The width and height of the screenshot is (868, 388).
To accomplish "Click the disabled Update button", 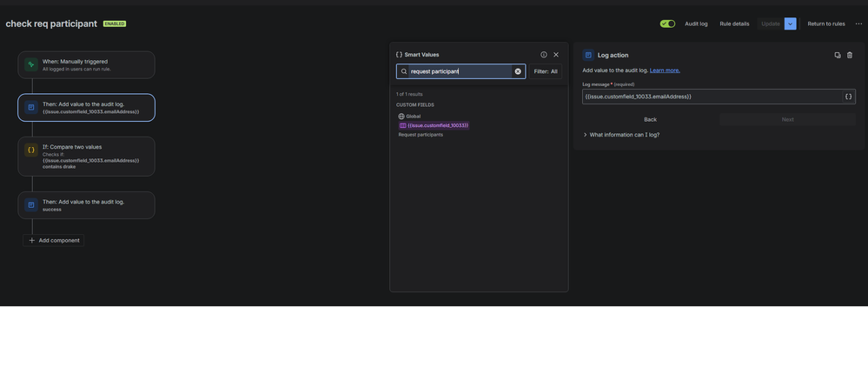I will click(770, 23).
